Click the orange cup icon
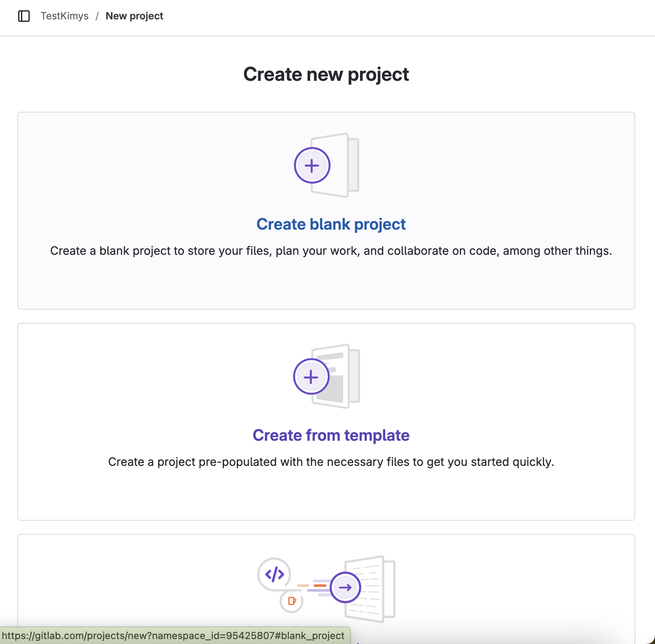655x644 pixels. pyautogui.click(x=292, y=601)
